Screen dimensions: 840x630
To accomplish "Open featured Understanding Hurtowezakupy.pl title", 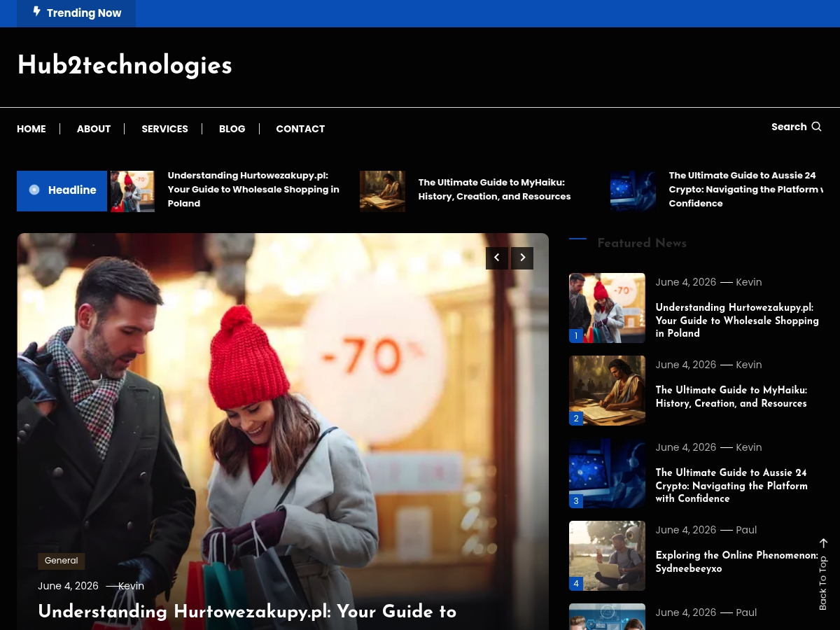I will point(737,321).
